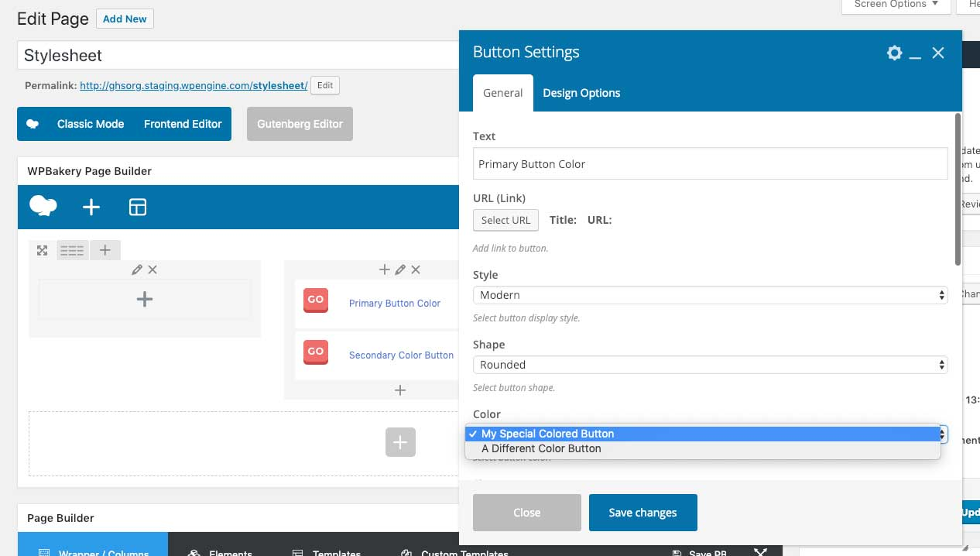The height and width of the screenshot is (556, 980).
Task: Click the plus icon below Secondary Color Button
Action: [x=400, y=390]
